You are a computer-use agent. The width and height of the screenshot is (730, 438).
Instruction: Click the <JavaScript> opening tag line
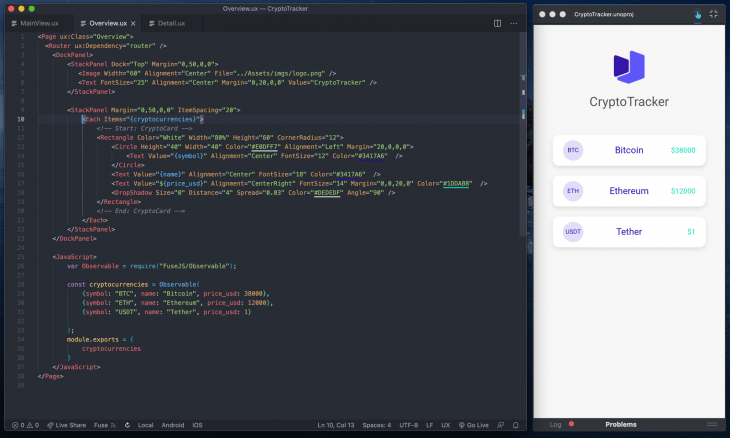(74, 257)
